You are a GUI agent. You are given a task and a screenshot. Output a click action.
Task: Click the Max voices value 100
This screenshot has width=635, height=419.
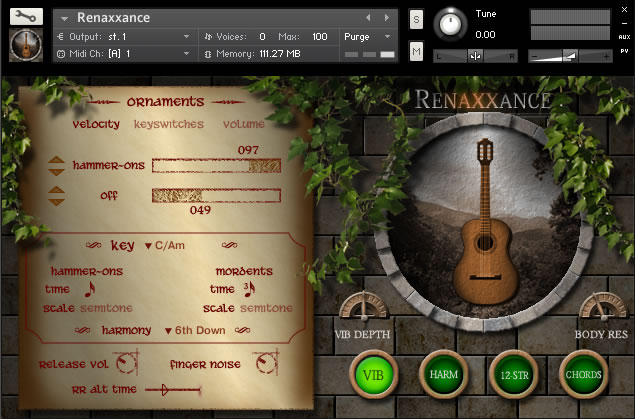[x=320, y=37]
